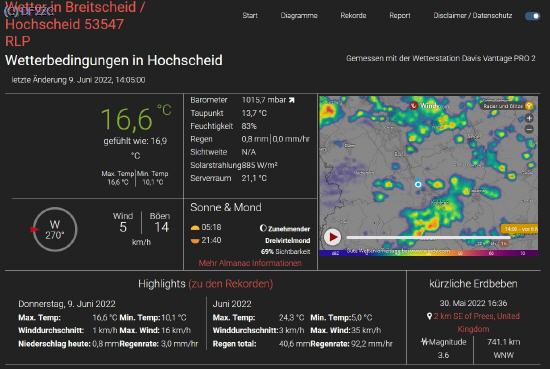Screen dimensions: 550x369
Task: Click the wind direction compass
Action: tap(54, 230)
